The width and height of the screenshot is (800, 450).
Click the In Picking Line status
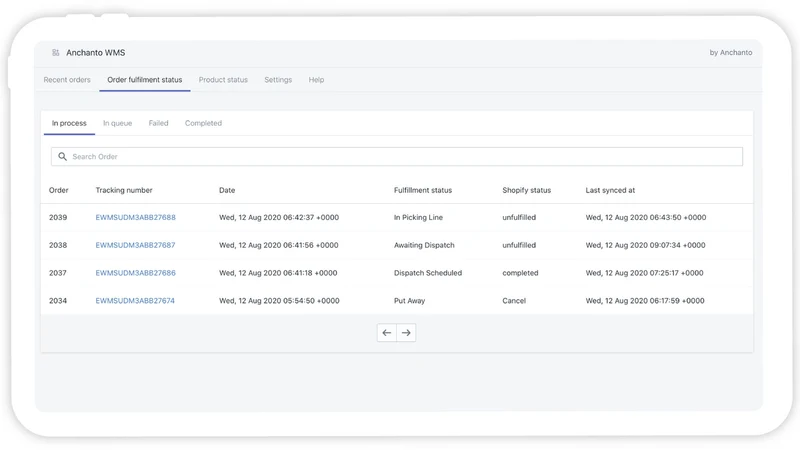pos(418,217)
